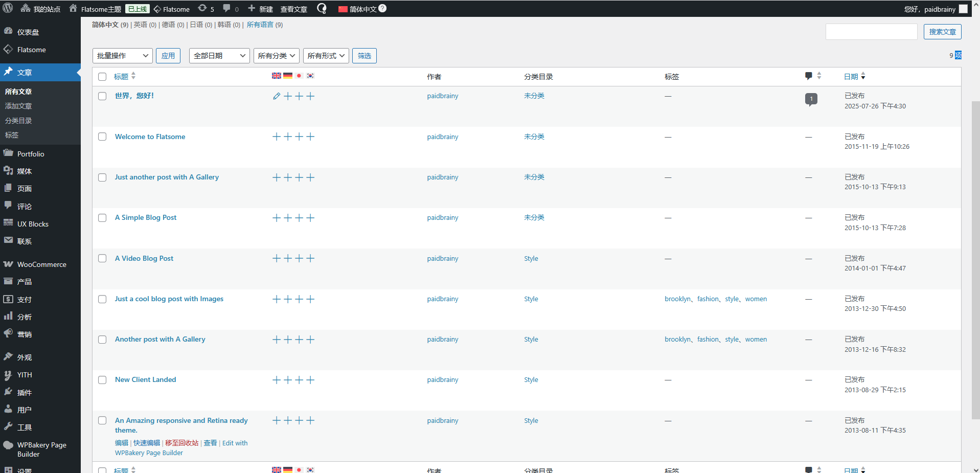Image resolution: width=980 pixels, height=473 pixels.
Task: Click the German flag column header icon
Action: pyautogui.click(x=288, y=76)
